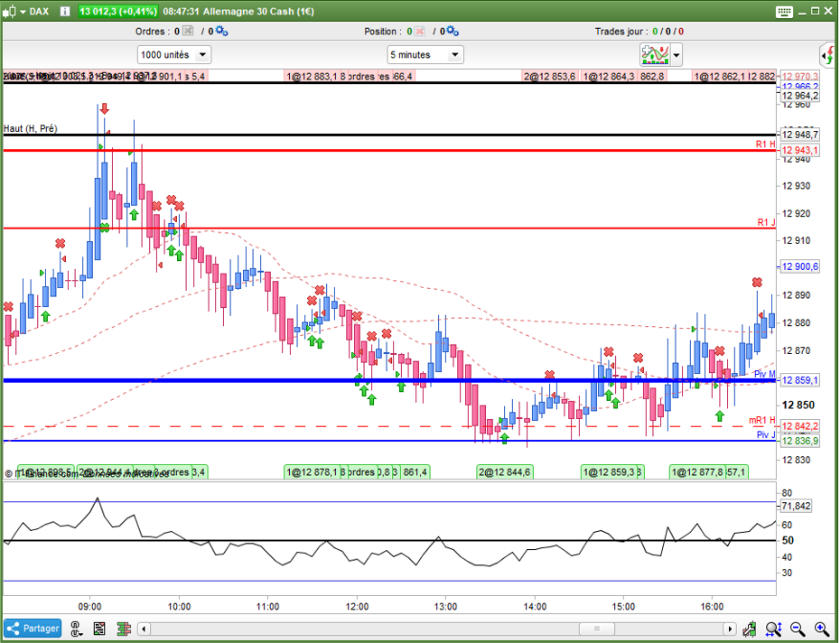Open the DAX instrument info icon
This screenshot has width=840, height=643.
65,11
